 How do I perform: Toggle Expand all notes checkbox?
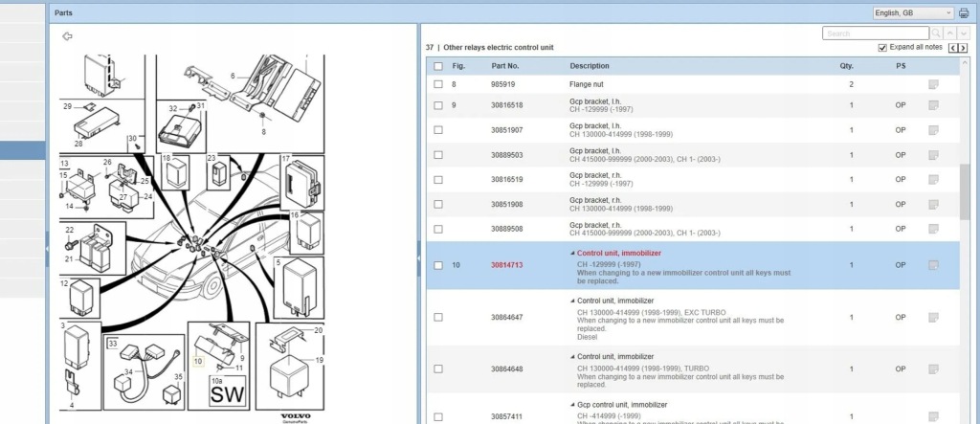pyautogui.click(x=882, y=48)
